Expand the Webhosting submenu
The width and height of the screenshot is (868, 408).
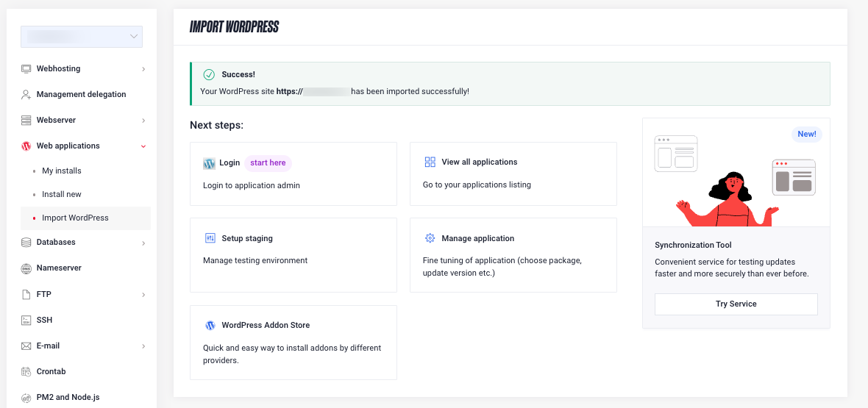(x=143, y=69)
